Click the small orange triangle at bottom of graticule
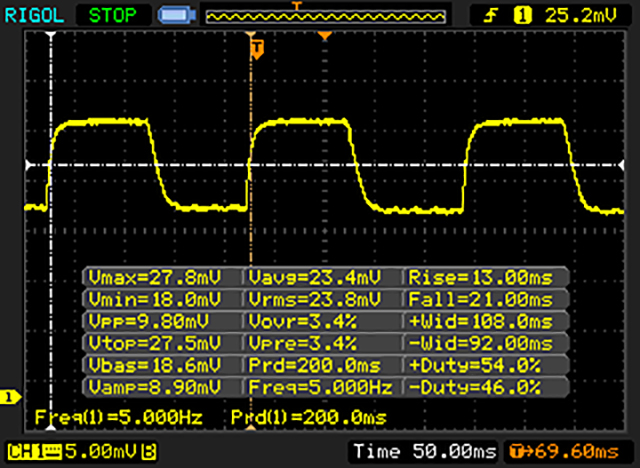 [x=251, y=427]
